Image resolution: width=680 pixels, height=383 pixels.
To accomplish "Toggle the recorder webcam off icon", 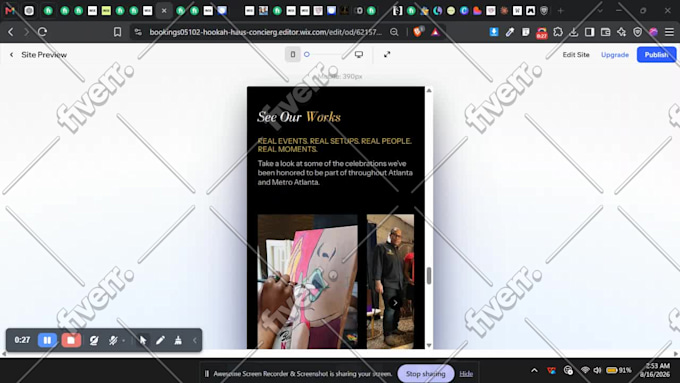I will (x=94, y=340).
